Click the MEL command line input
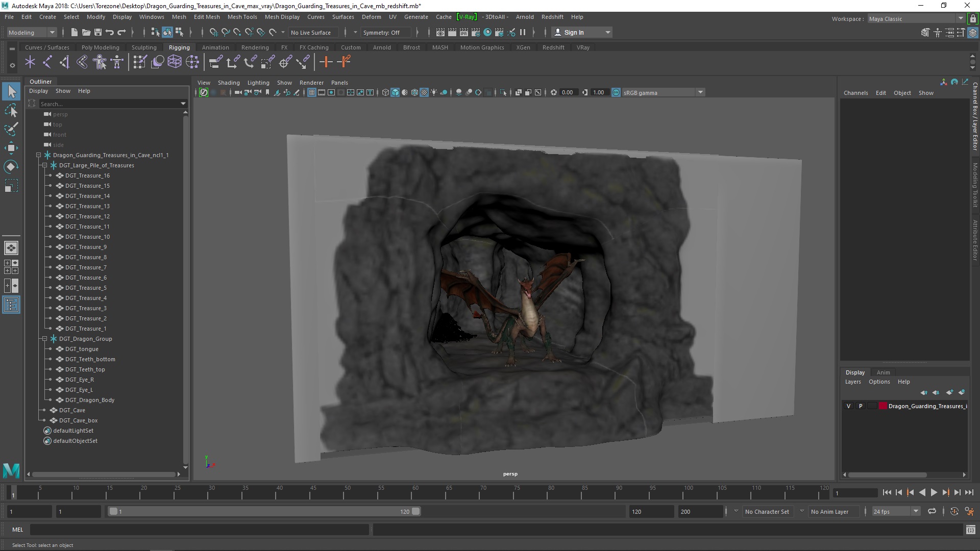The image size is (980, 551). coord(199,530)
